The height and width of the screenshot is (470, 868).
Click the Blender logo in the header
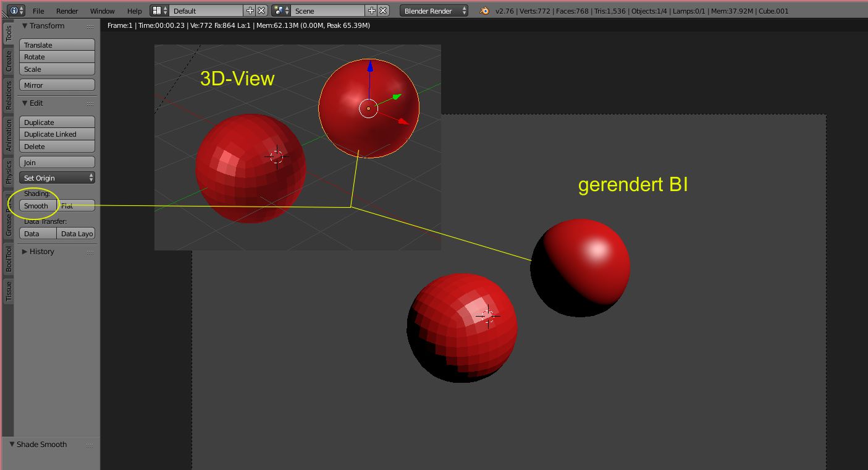pos(484,11)
